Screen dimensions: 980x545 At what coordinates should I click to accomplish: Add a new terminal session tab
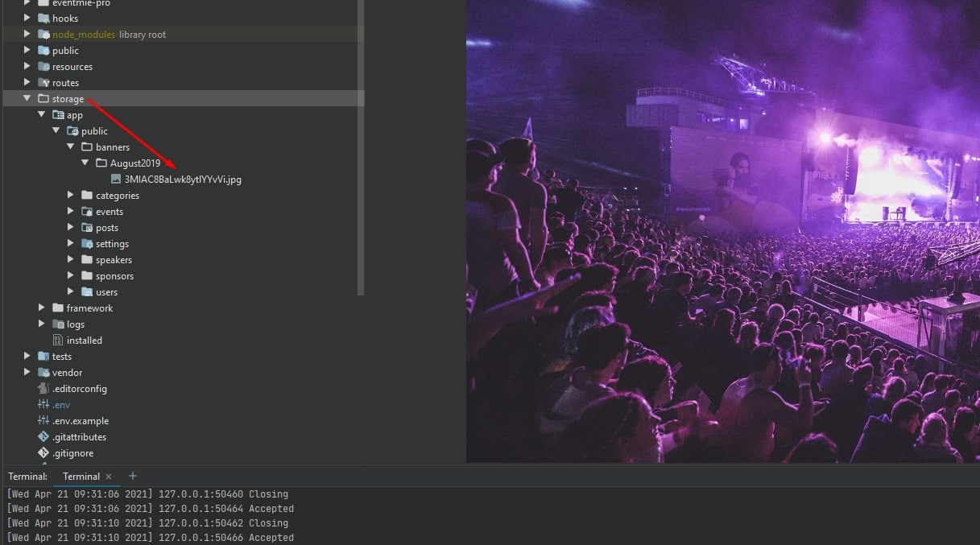tap(133, 476)
